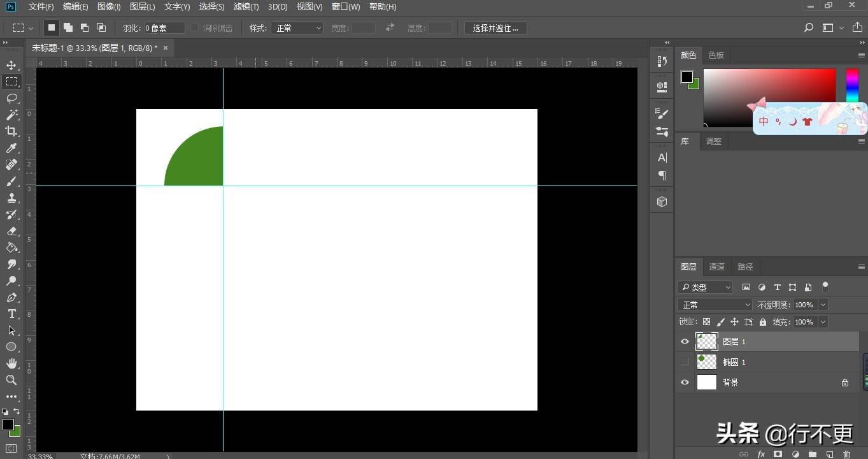Select the Crop tool
The width and height of the screenshot is (868, 459).
pos(11,131)
